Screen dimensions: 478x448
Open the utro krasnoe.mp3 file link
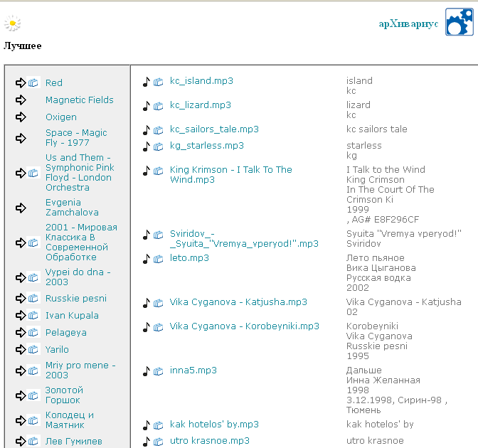[209, 441]
